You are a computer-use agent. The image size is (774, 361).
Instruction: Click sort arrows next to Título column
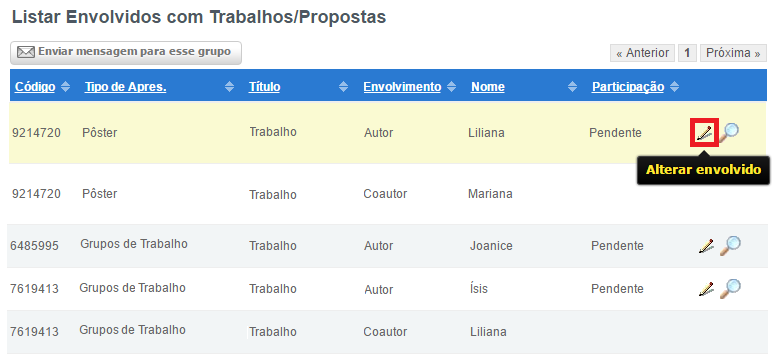[344, 87]
